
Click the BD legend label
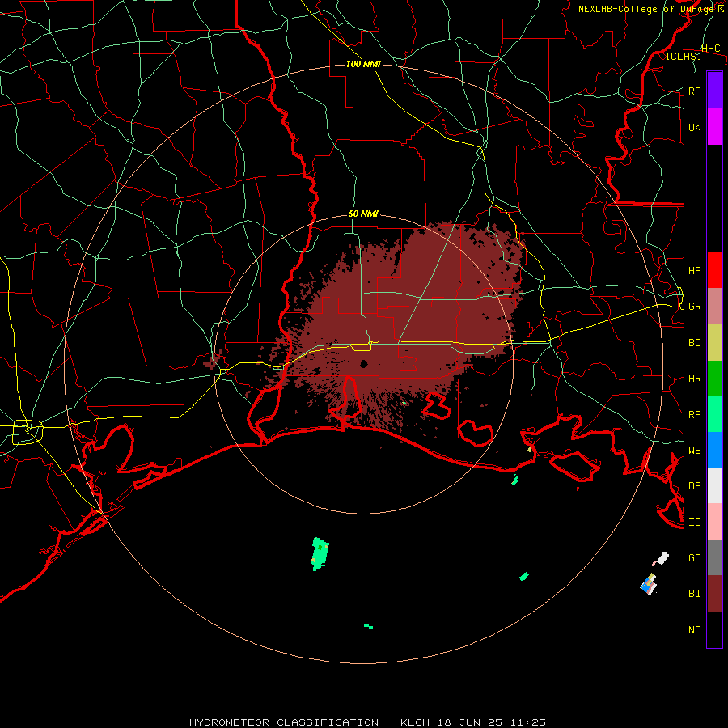pyautogui.click(x=694, y=343)
